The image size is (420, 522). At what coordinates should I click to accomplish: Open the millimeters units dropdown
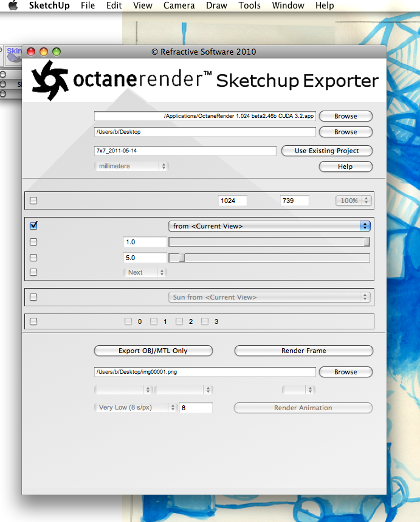point(131,166)
